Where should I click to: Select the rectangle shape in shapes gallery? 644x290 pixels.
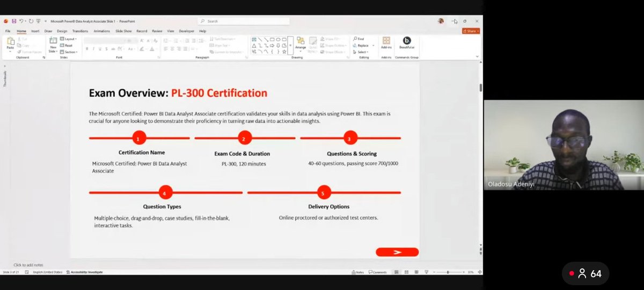272,39
